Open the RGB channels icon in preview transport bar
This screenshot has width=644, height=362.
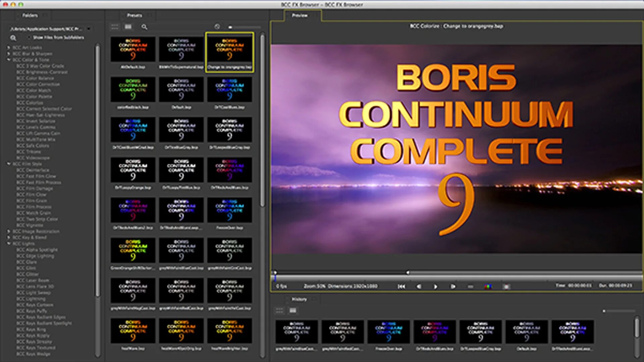coord(489,287)
